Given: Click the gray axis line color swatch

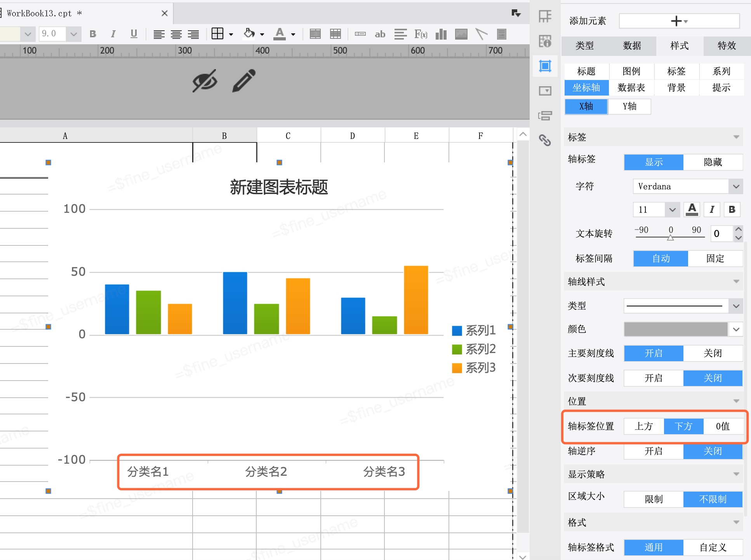Looking at the screenshot, I should (676, 329).
